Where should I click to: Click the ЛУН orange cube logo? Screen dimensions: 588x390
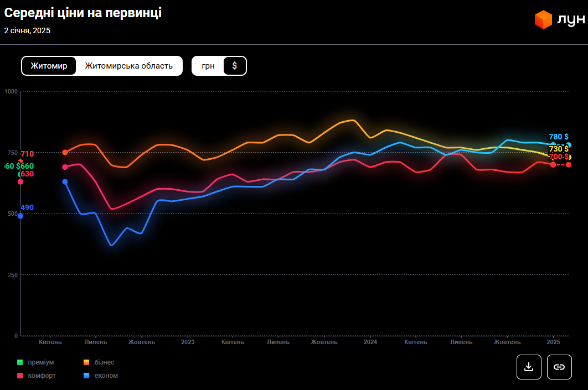pos(543,20)
